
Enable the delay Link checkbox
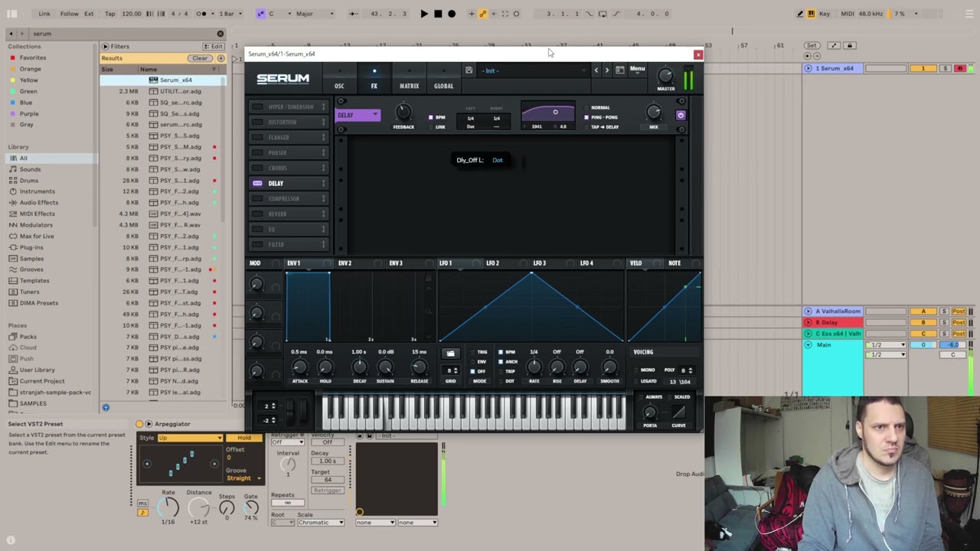[x=431, y=127]
